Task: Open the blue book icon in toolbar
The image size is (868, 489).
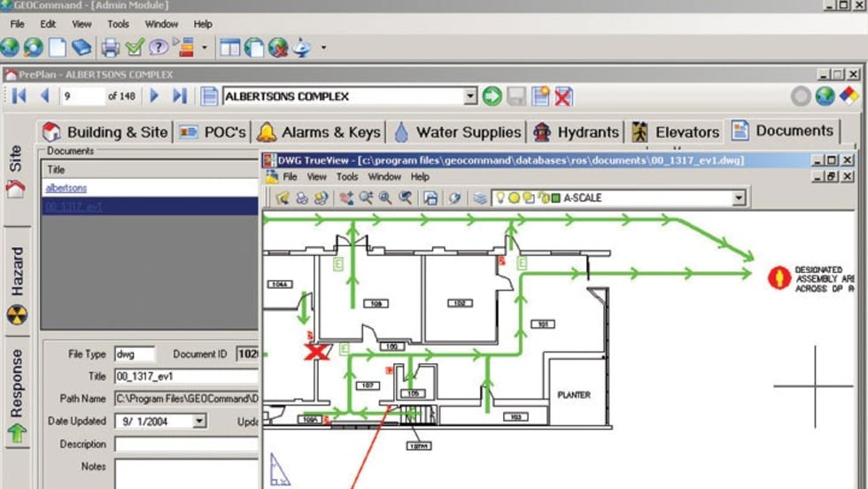Action: (81, 47)
